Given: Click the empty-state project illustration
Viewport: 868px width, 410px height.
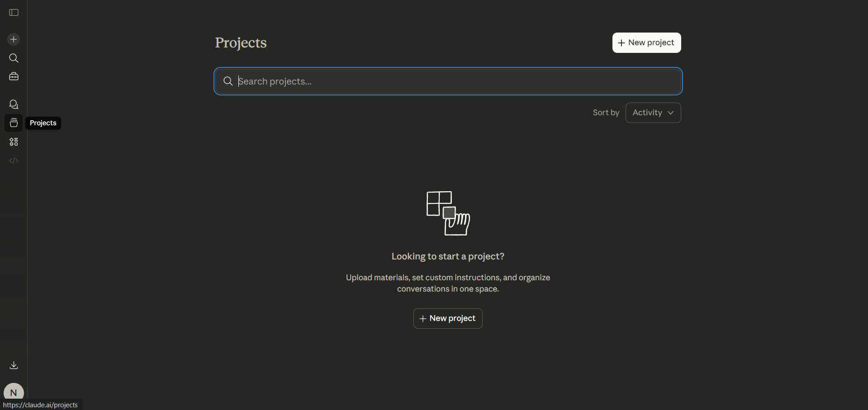Looking at the screenshot, I should click(x=447, y=213).
